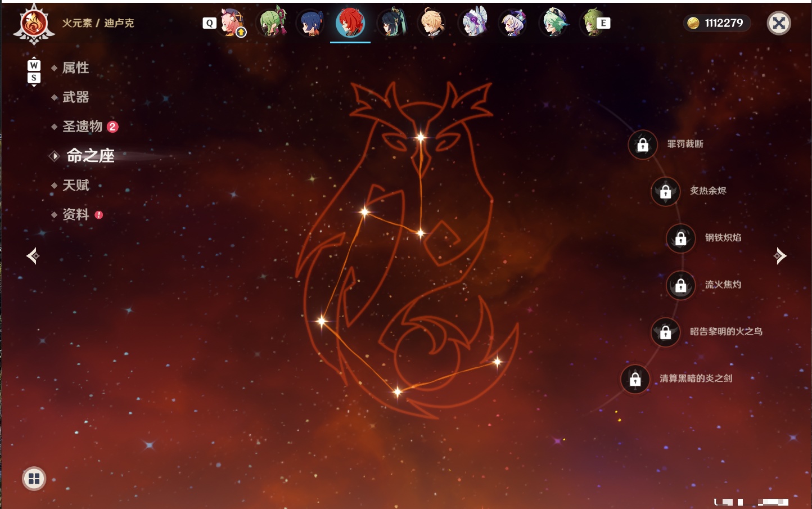Open the 天赋 talents tab

[x=75, y=185]
